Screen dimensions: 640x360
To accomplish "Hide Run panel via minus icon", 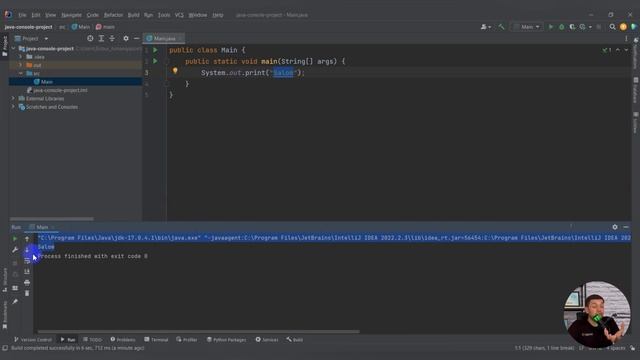I will [626, 227].
